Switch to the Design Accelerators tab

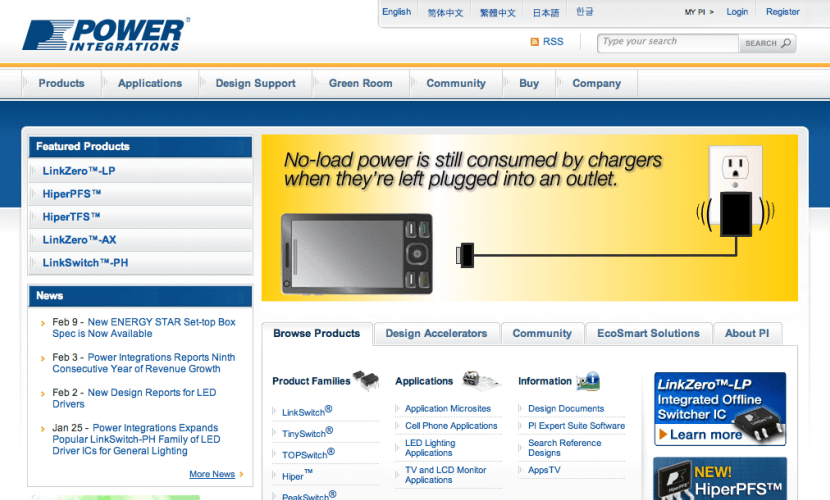click(436, 333)
